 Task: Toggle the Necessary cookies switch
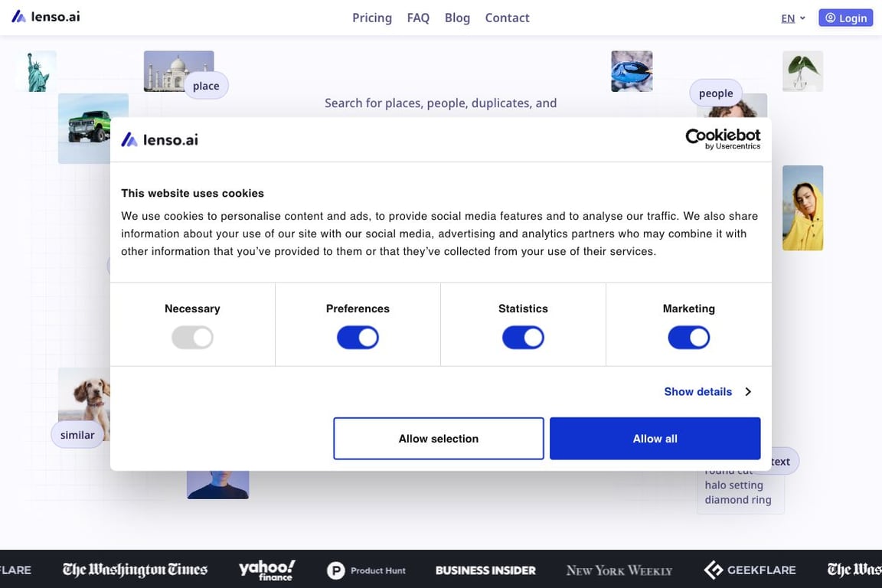192,338
